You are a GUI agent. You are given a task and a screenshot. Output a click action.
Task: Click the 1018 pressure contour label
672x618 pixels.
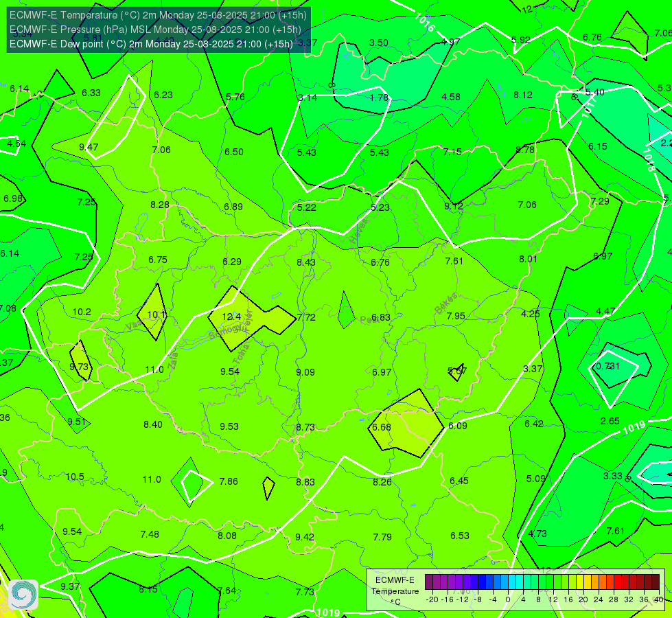click(649, 160)
